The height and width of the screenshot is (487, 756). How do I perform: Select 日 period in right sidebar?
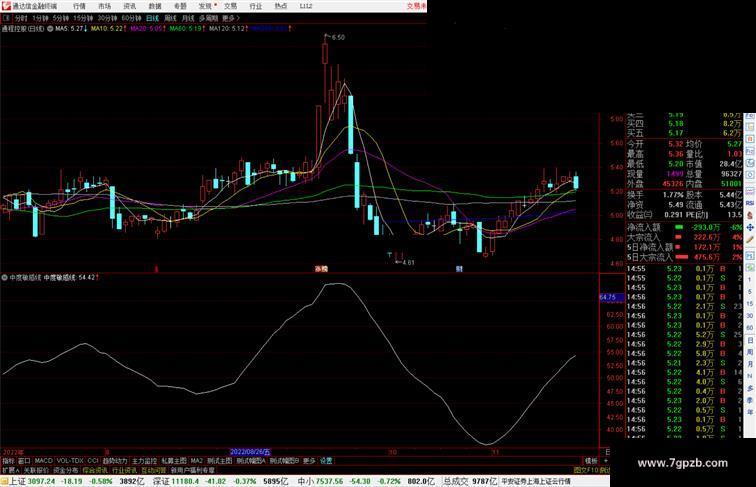click(750, 340)
